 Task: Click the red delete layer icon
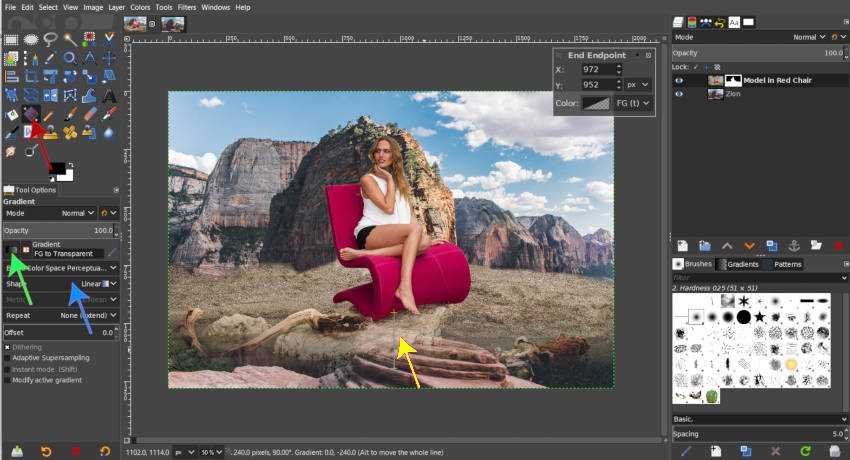(839, 245)
